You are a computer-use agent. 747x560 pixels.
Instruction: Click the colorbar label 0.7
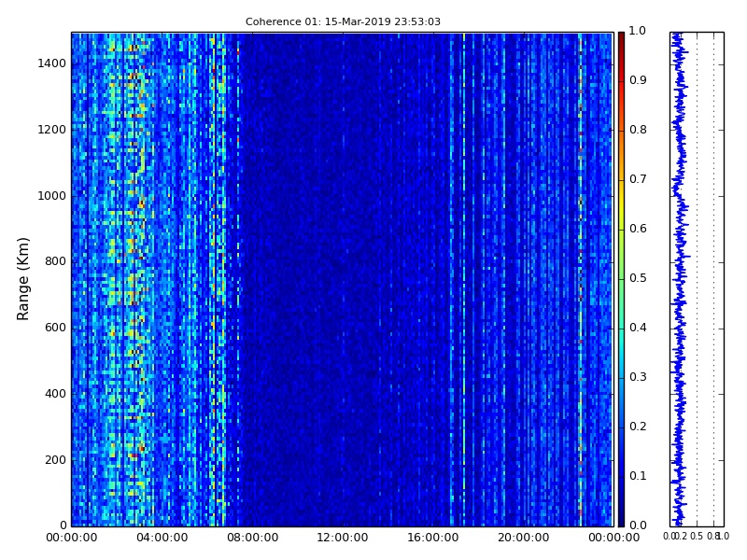[x=638, y=179]
